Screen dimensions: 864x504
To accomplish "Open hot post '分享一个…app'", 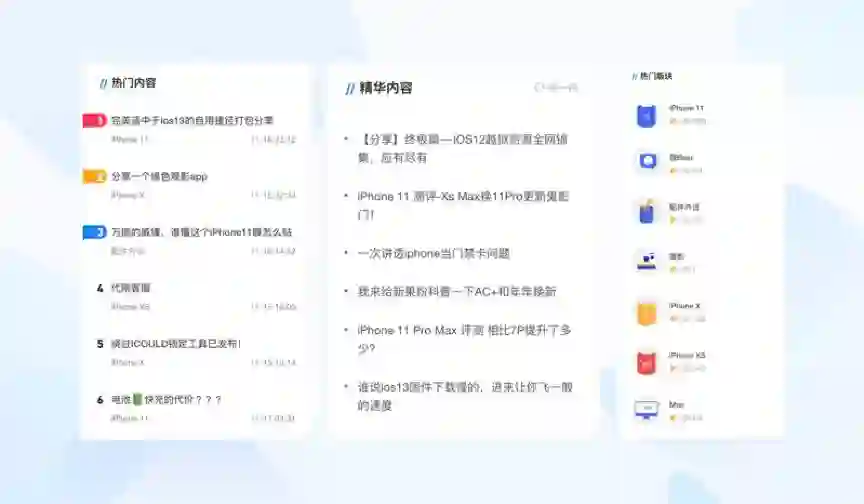I will coord(159,176).
